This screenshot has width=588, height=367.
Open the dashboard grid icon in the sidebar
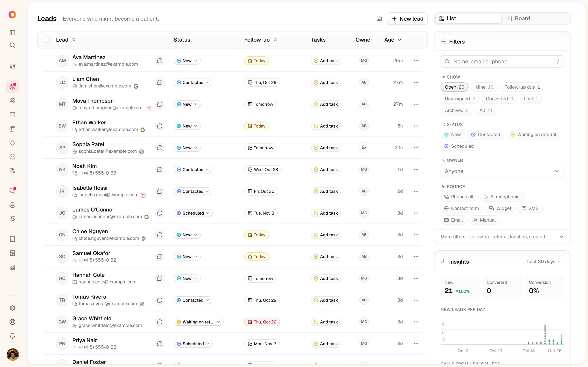point(12,66)
